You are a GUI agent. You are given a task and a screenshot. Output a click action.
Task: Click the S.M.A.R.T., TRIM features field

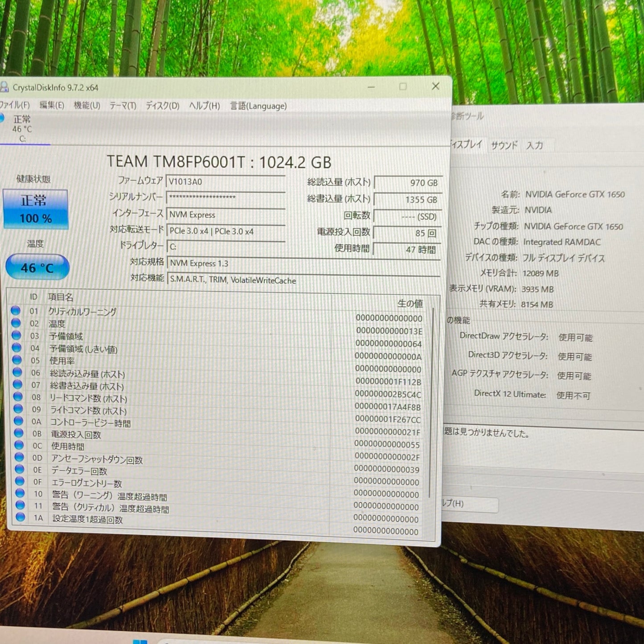304,280
